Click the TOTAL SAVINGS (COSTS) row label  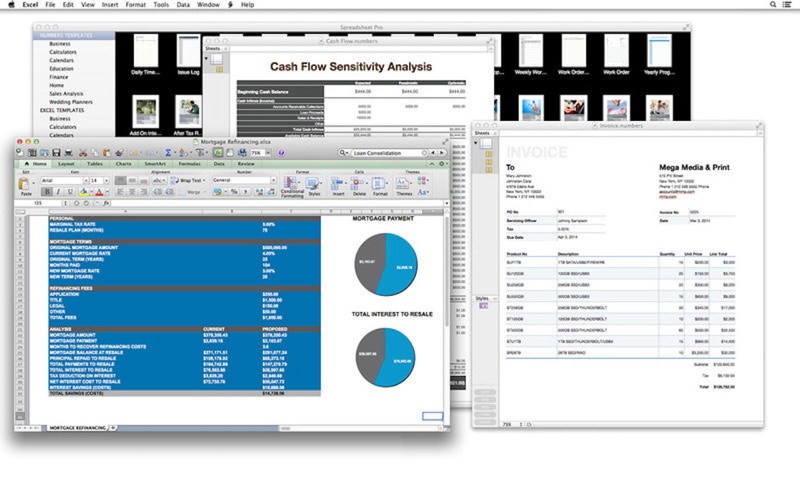(77, 393)
